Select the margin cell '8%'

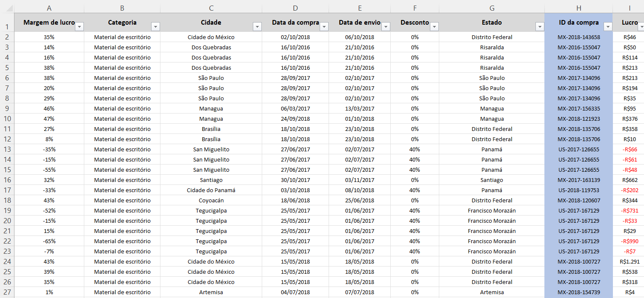pos(49,139)
